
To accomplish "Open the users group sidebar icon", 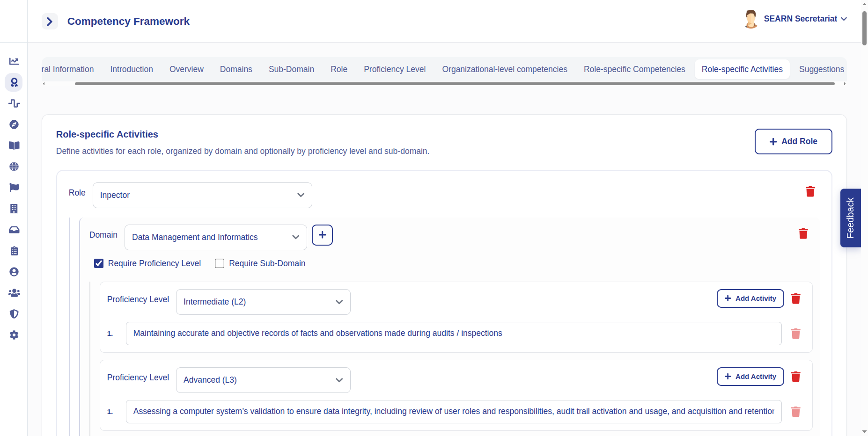I will coord(14,293).
